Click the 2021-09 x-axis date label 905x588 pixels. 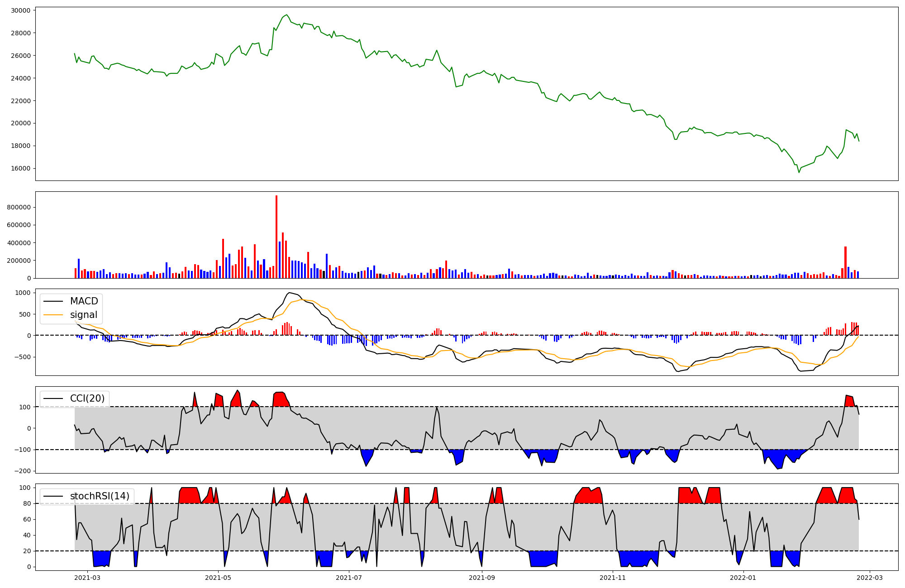(x=482, y=578)
